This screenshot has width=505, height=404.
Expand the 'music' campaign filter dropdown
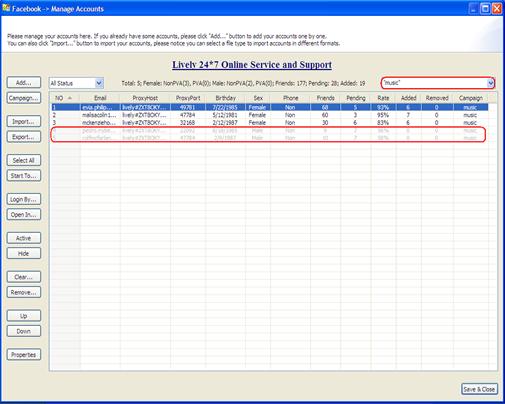pos(490,83)
